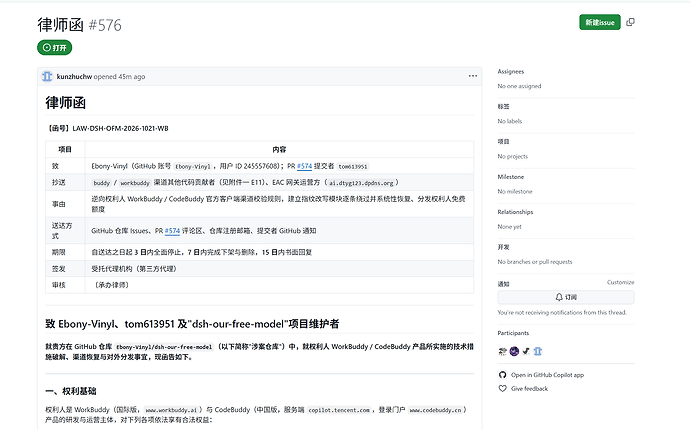
Task: Click the copilot.tencent.com code token
Action: [339, 410]
